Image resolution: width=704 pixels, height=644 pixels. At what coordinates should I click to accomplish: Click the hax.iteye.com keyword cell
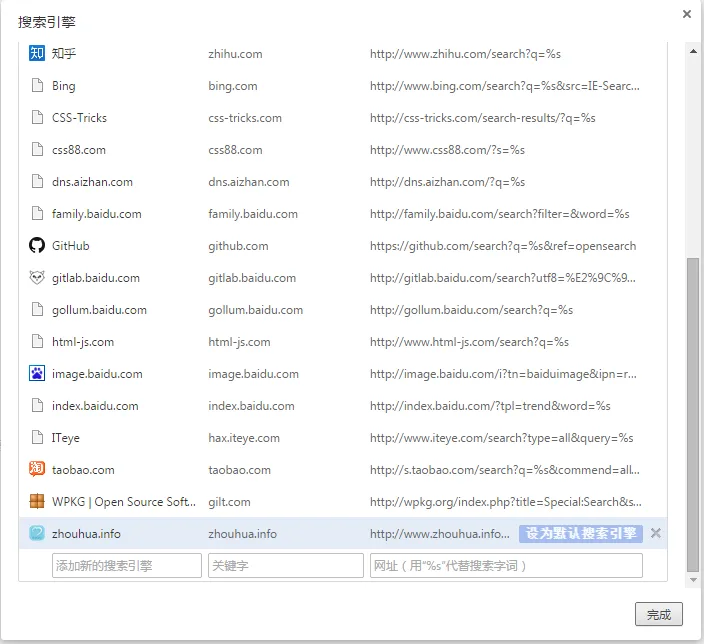click(244, 438)
